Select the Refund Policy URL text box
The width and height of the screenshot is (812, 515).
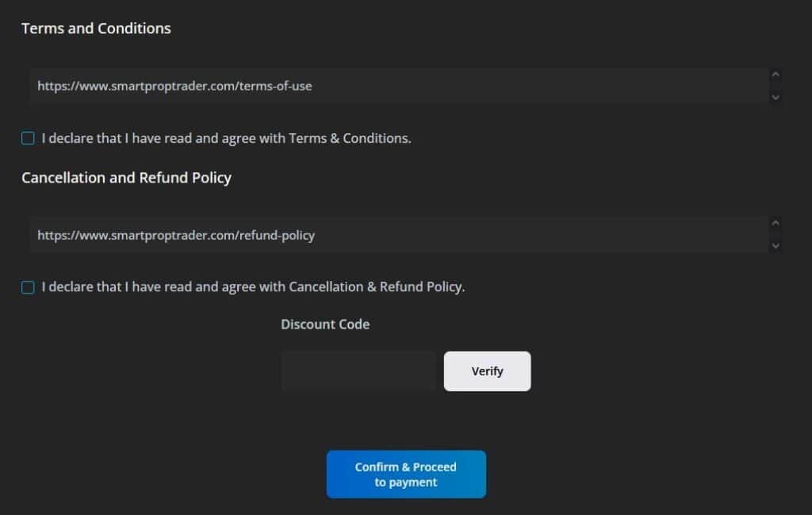[x=396, y=235]
